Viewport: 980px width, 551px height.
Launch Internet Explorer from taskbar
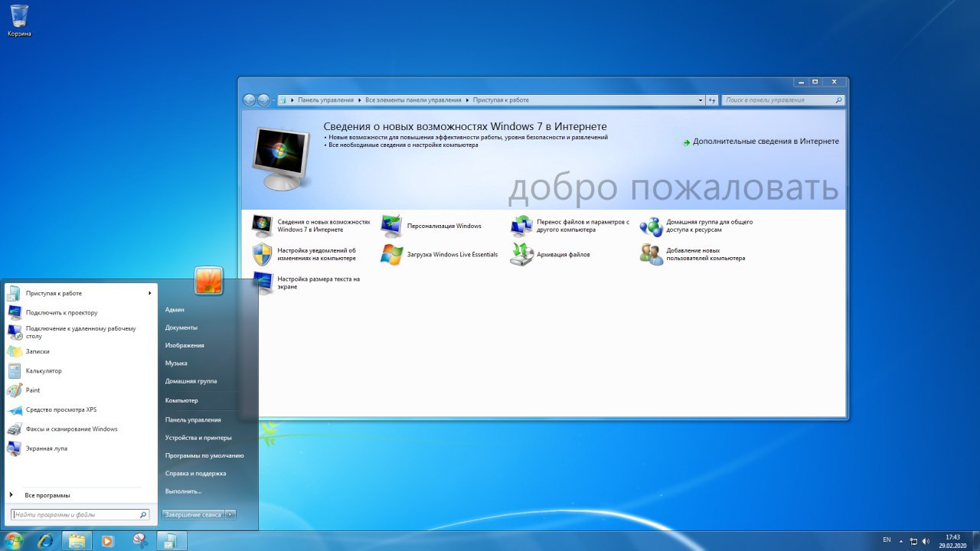(x=46, y=540)
